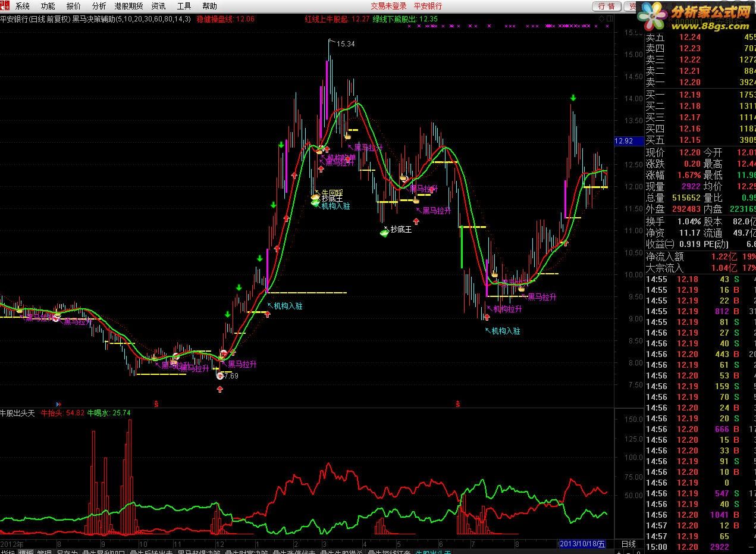Click the right red $ marker on the time axis
756x554 pixels.
(x=457, y=403)
